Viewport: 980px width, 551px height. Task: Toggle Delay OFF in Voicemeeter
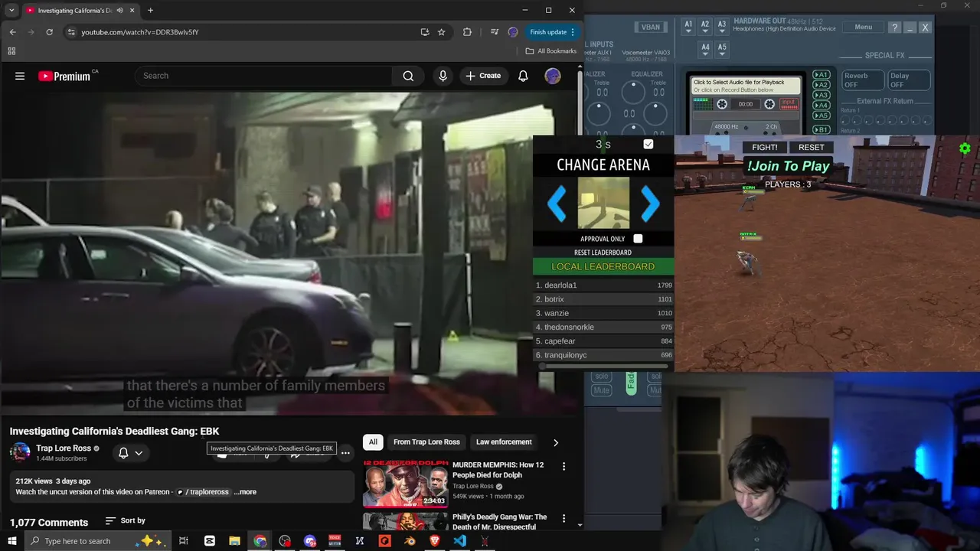909,80
